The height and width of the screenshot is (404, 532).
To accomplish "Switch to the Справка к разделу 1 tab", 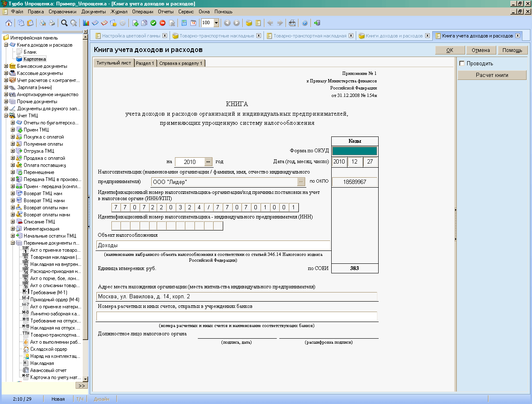I will [x=181, y=63].
